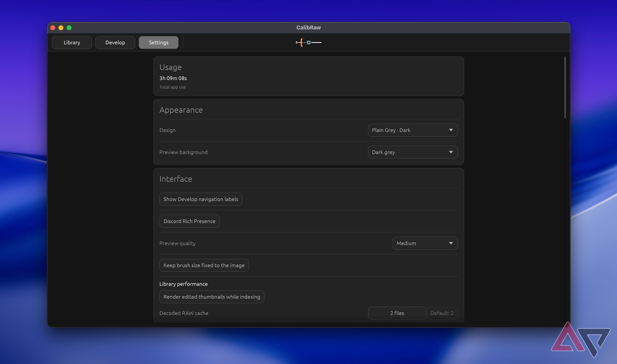Click the Decoded RAW cache 2 files field

point(397,313)
